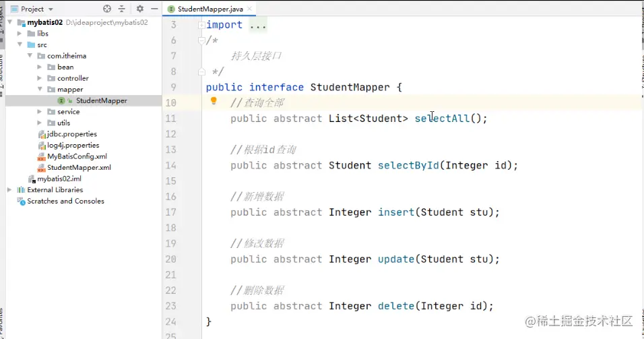644x339 pixels.
Task: Open the Structure tool window side tab
Action: [x=1, y=74]
